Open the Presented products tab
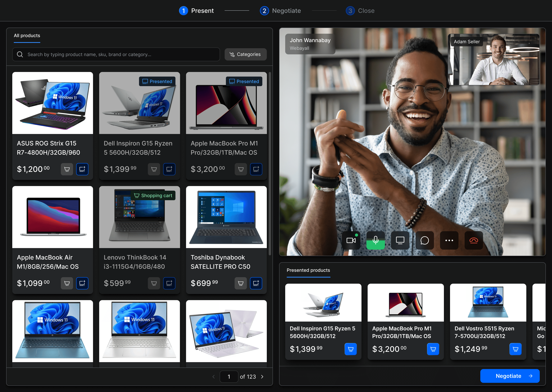The image size is (552, 392). (x=308, y=270)
